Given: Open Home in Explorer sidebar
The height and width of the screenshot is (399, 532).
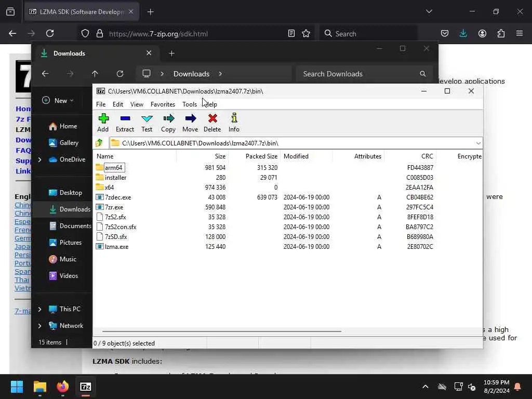Looking at the screenshot, I should pyautogui.click(x=63, y=126).
